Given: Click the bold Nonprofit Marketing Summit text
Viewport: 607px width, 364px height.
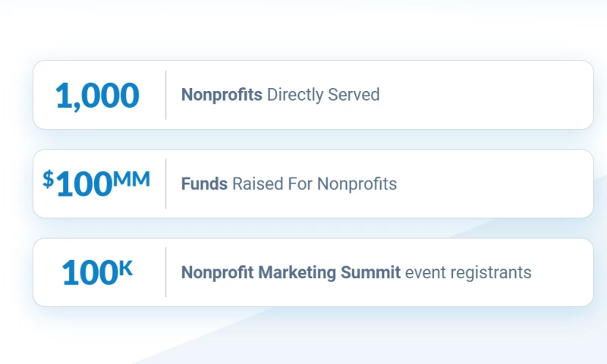Looking at the screenshot, I should pyautogui.click(x=291, y=273).
